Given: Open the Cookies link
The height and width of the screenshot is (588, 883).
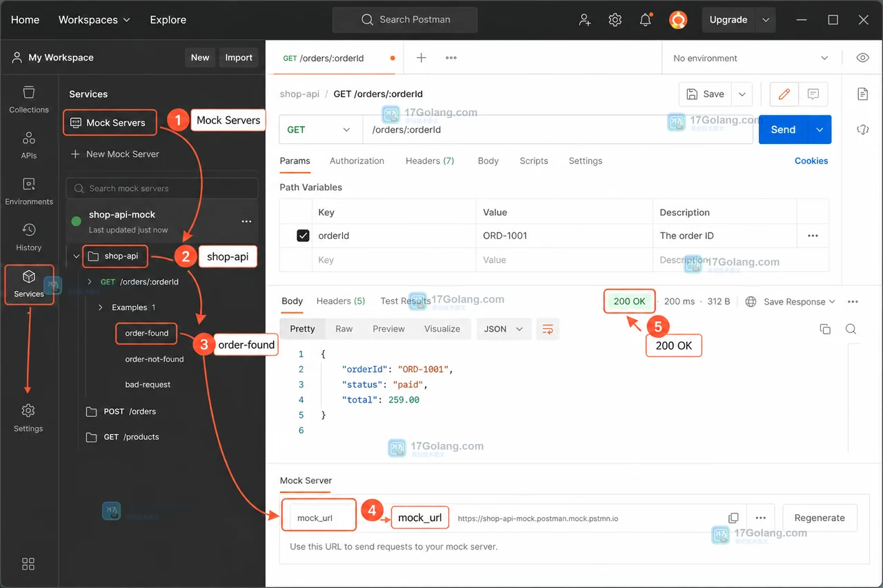Looking at the screenshot, I should [811, 161].
